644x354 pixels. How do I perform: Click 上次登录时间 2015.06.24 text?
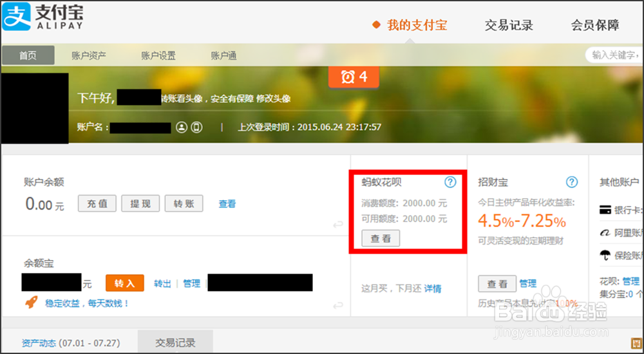coord(309,127)
